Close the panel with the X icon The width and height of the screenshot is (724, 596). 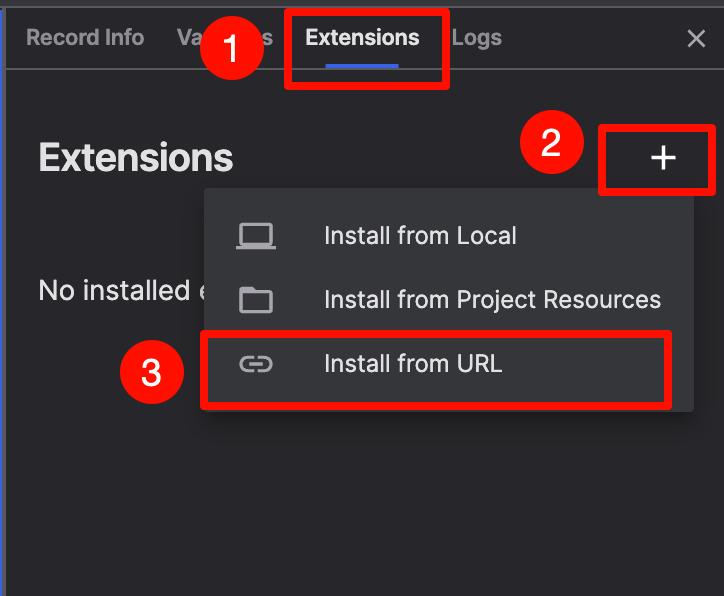click(696, 39)
